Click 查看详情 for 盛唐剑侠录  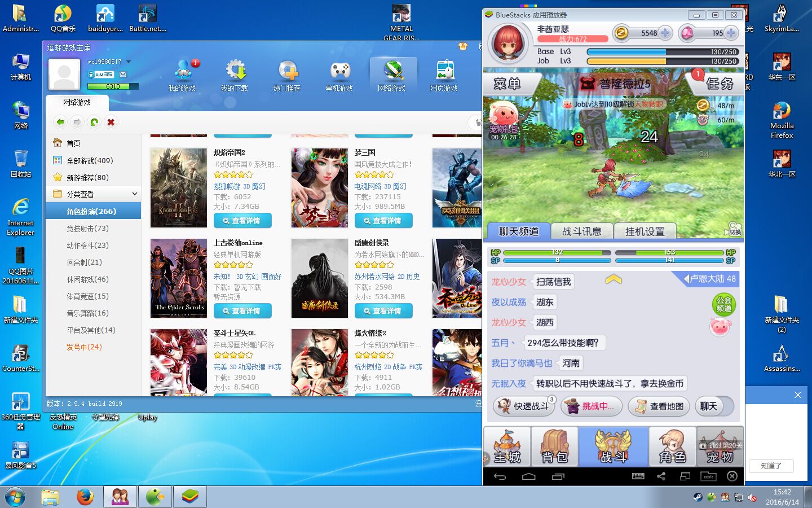[383, 311]
